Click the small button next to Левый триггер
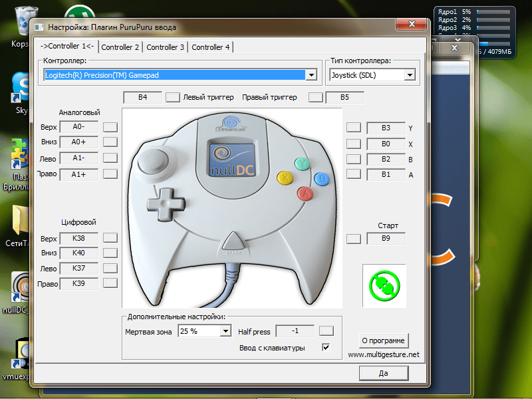532x399 pixels. coord(173,97)
